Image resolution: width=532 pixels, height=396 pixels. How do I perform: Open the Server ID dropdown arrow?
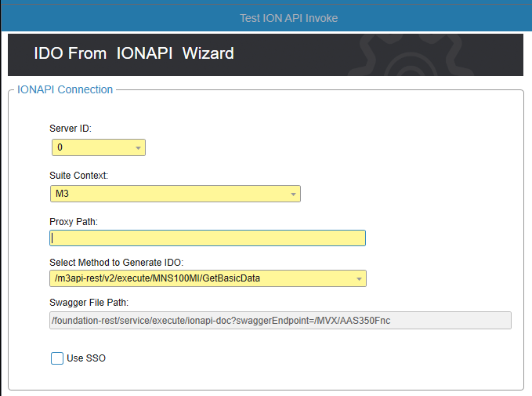138,147
